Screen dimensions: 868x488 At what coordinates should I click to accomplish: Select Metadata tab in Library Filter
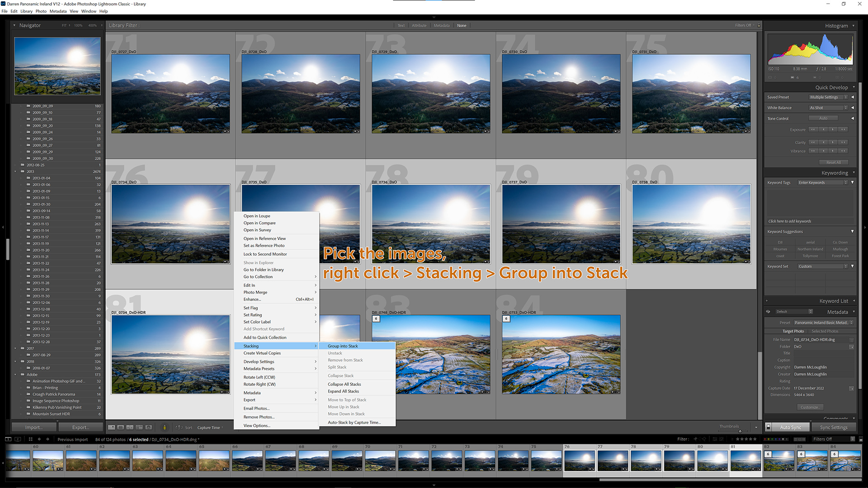(x=442, y=26)
